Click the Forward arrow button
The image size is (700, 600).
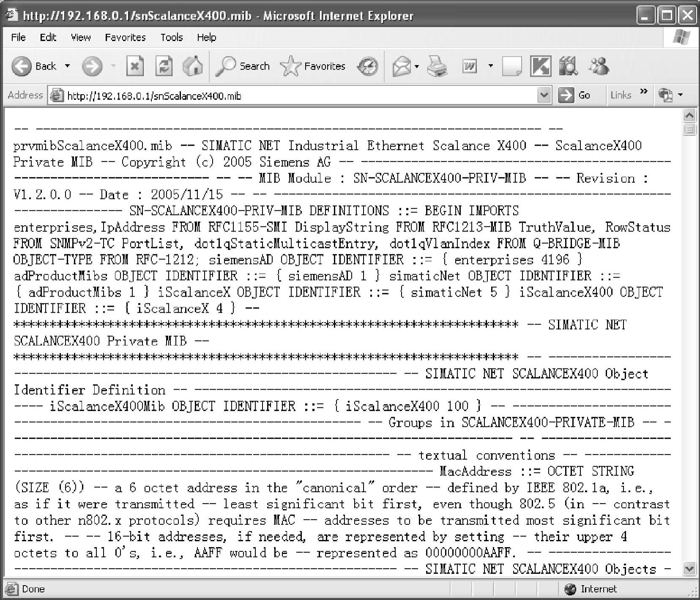[92, 66]
